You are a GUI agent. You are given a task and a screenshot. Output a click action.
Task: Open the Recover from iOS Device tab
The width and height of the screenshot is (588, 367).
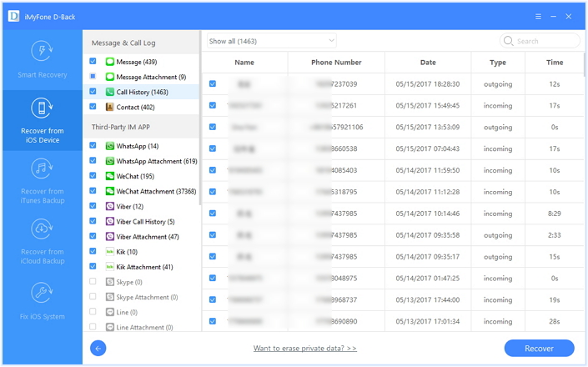43,121
